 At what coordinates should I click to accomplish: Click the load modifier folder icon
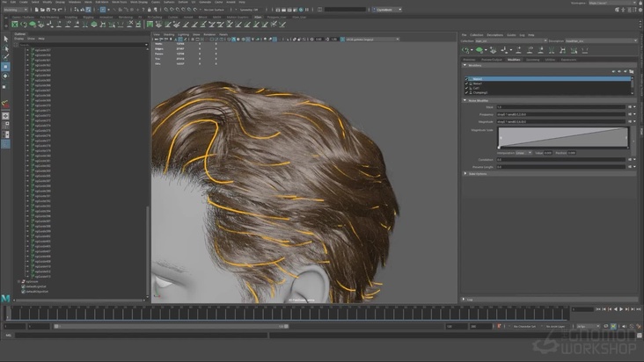[632, 71]
